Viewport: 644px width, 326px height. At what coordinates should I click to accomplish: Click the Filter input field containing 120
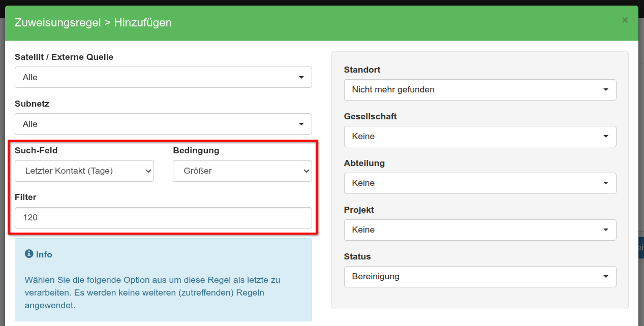point(163,218)
